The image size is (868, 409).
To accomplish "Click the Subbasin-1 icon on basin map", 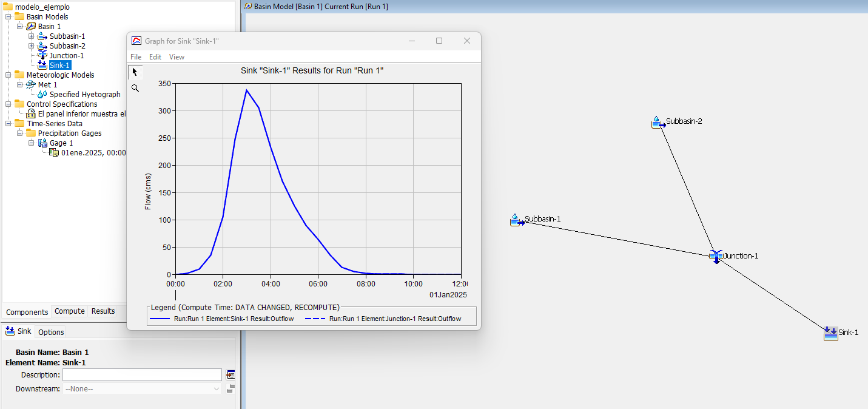I will point(516,220).
